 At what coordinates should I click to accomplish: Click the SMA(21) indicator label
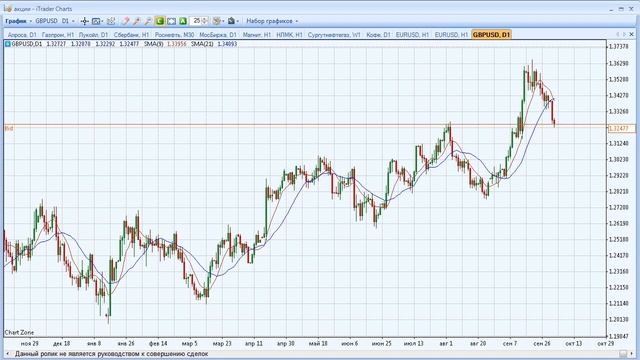(202, 44)
